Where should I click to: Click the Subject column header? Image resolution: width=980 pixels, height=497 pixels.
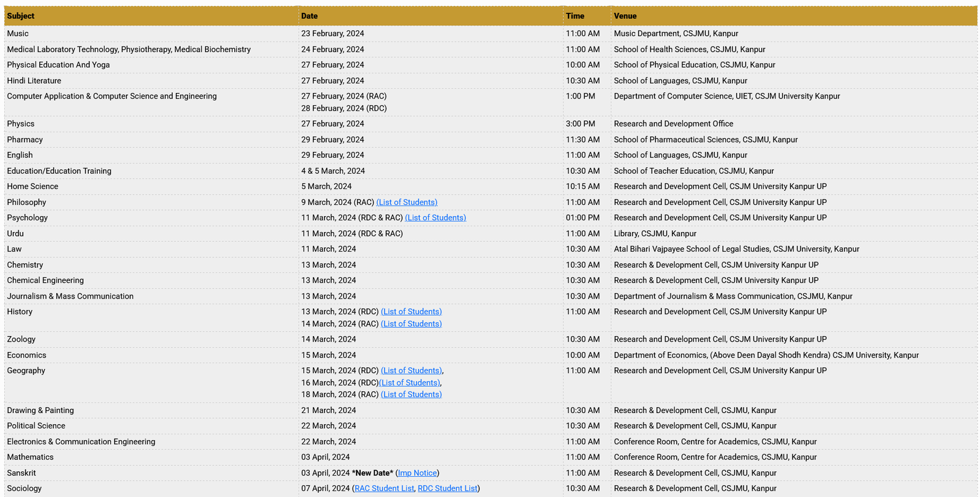tap(21, 16)
